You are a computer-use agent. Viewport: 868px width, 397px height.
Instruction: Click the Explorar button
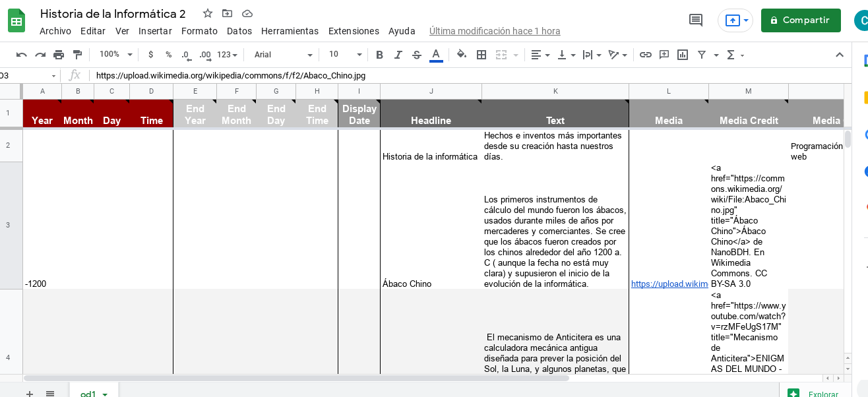(x=815, y=393)
